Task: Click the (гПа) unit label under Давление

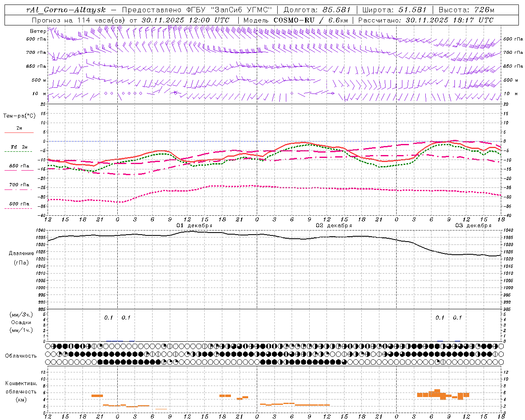Action: click(x=21, y=263)
